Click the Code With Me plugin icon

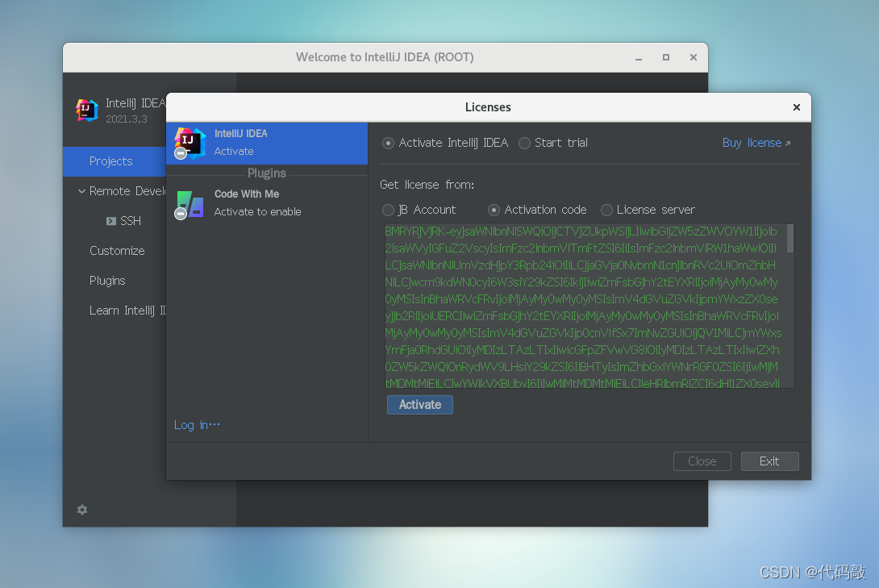[x=190, y=204]
